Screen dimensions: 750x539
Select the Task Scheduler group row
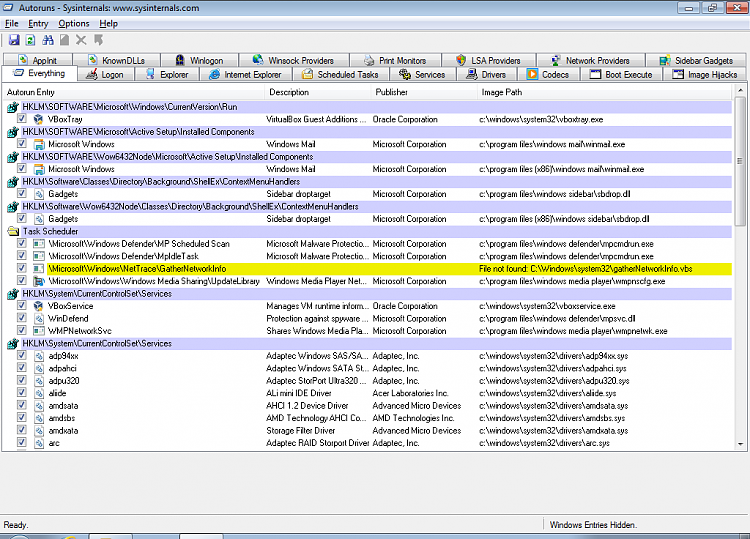(369, 231)
